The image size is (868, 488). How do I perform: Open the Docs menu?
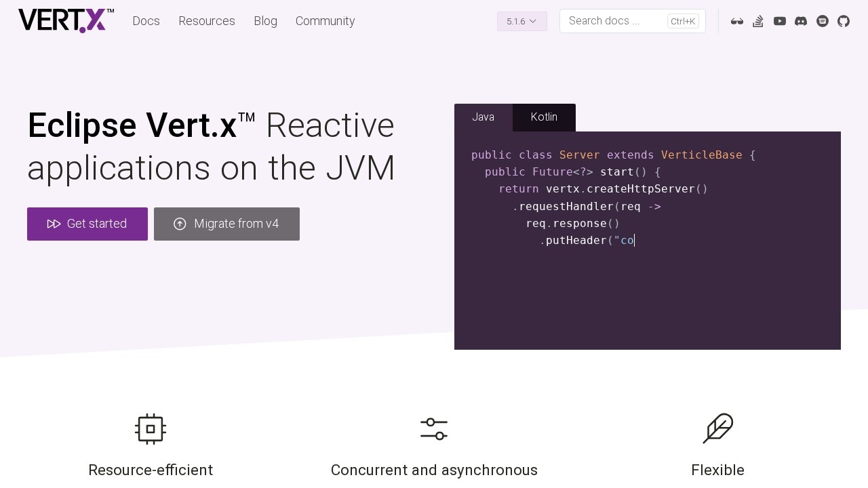pos(146,21)
